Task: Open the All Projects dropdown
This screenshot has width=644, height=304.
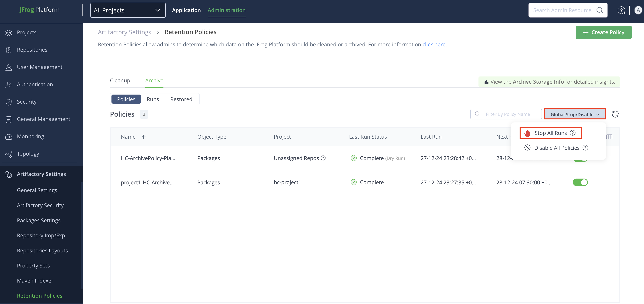Action: pyautogui.click(x=128, y=10)
